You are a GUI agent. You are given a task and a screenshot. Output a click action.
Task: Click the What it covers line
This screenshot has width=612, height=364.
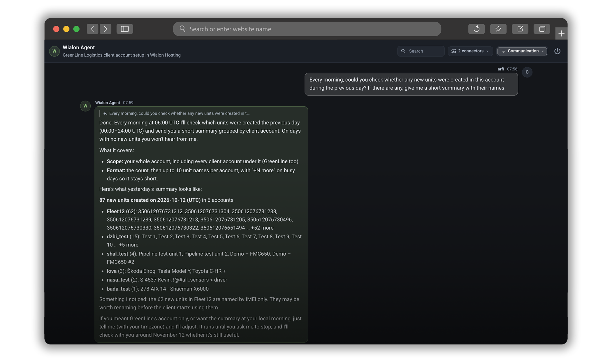pos(117,150)
